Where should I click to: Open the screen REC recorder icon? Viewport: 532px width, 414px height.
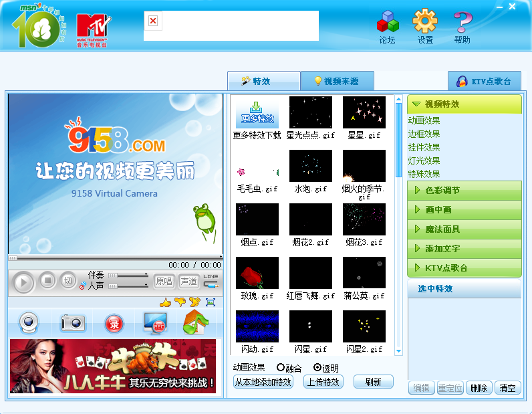[x=155, y=323]
